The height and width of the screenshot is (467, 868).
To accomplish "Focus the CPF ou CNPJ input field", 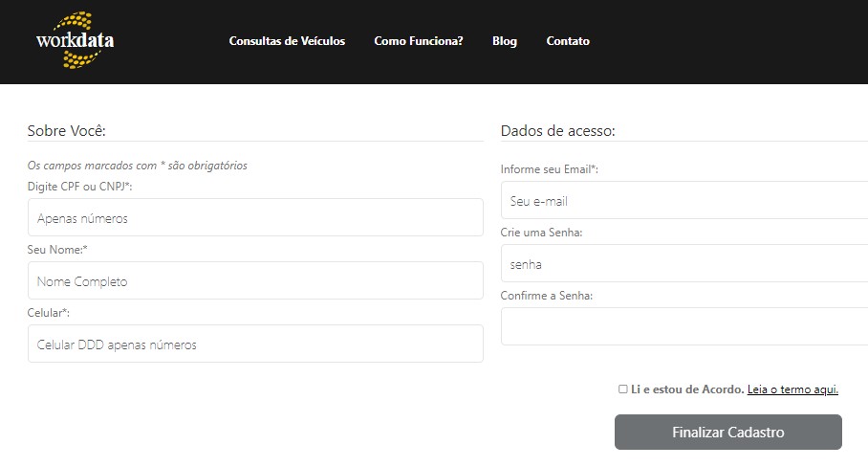I will pyautogui.click(x=255, y=218).
